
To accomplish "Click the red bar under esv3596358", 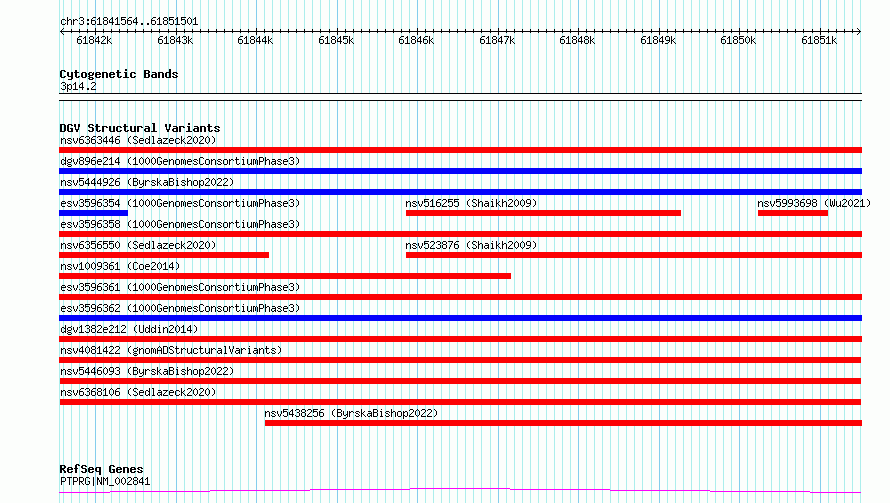I will coord(460,234).
